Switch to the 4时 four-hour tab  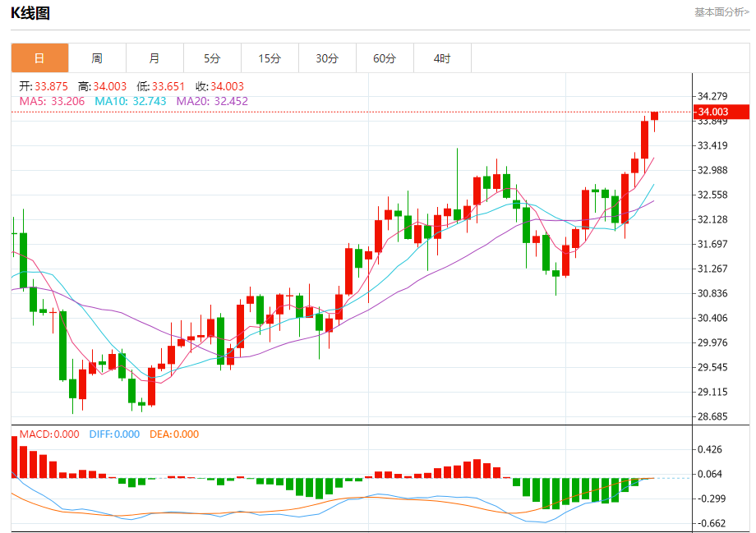point(442,58)
